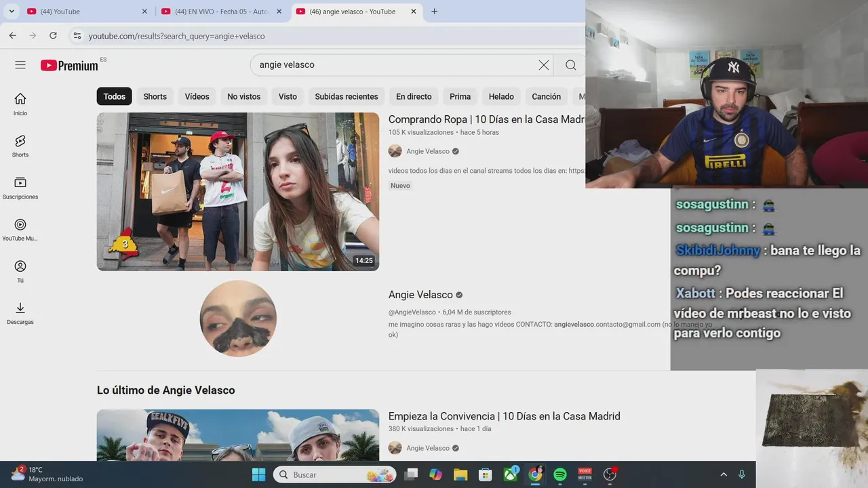Click the @AngieVelasco handle text
The height and width of the screenshot is (488, 868).
[412, 312]
